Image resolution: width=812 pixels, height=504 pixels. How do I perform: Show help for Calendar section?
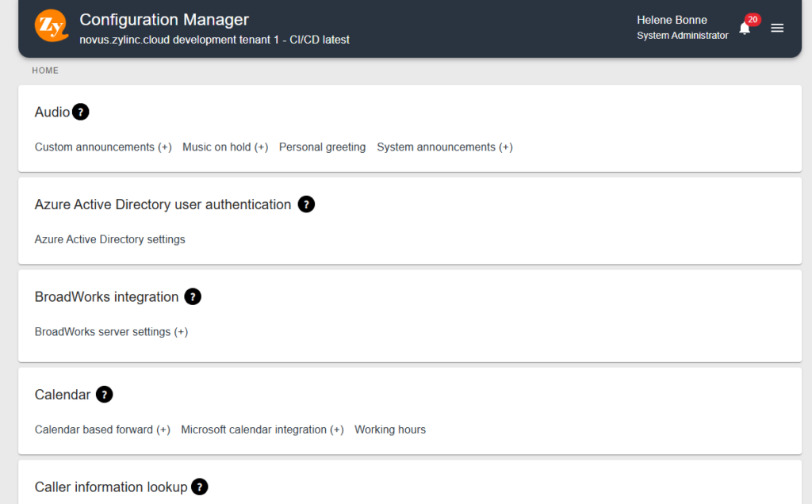tap(104, 395)
